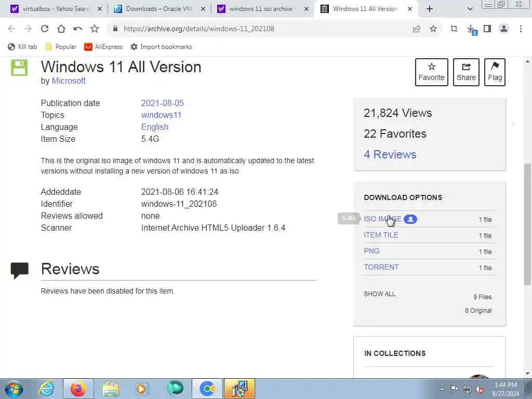
Task: Click the blue download badge beside ISO IMAGE
Action: point(410,219)
